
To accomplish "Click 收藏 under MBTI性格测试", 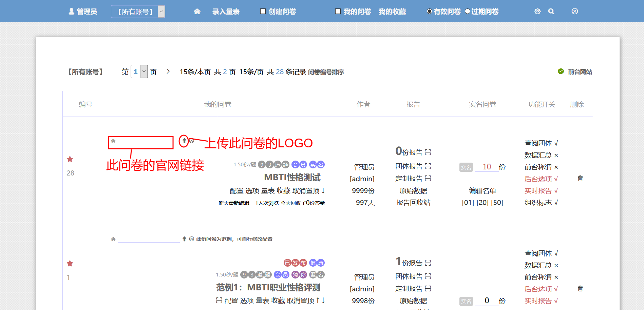I will (283, 191).
